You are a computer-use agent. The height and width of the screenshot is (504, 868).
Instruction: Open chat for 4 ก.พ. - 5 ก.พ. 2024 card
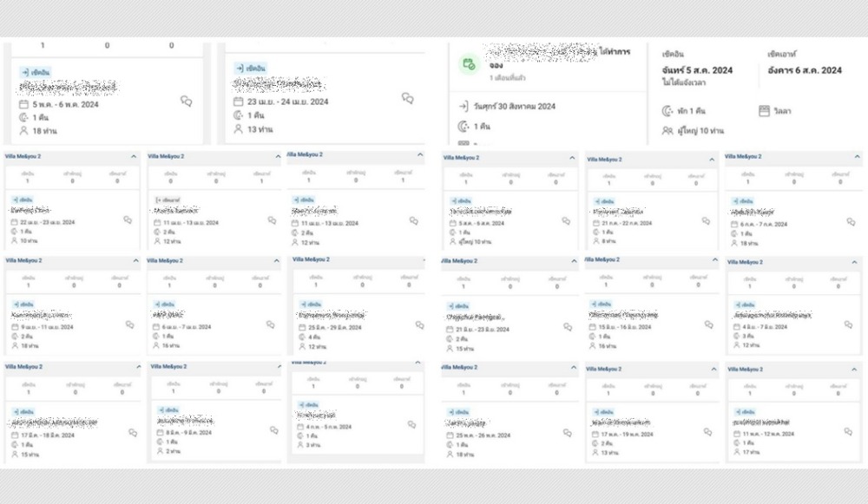click(x=411, y=425)
